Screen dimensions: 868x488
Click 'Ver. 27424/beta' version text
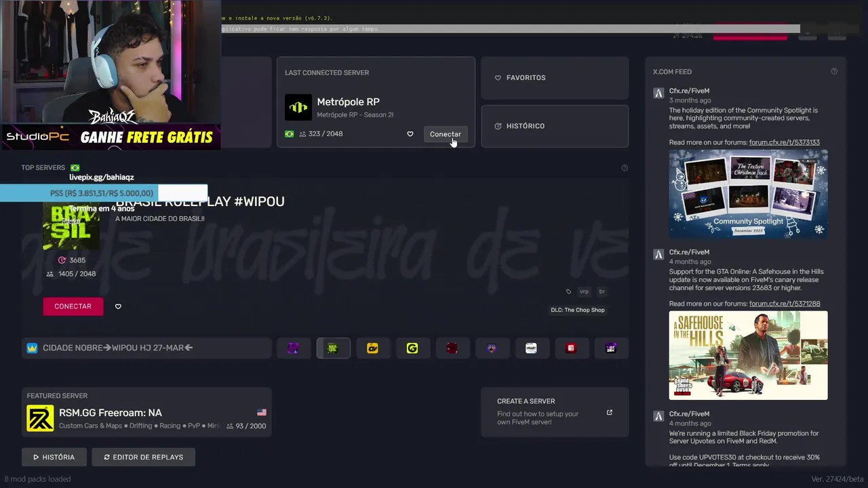[x=837, y=479]
